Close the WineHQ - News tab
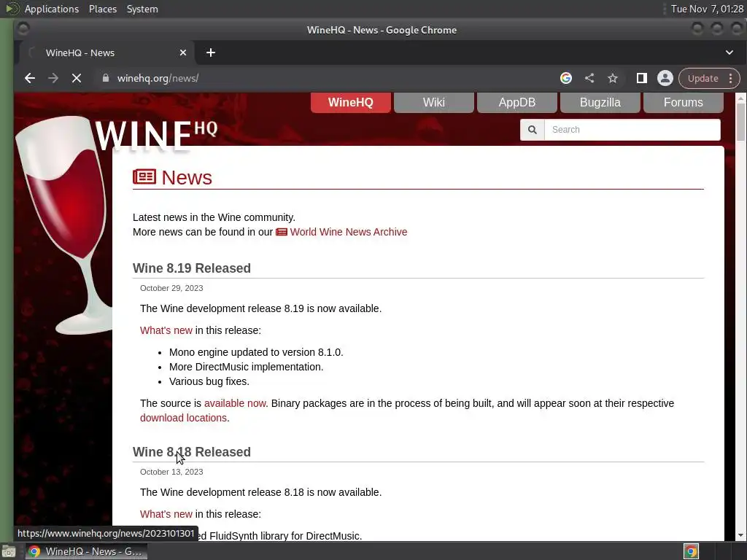 tap(183, 52)
